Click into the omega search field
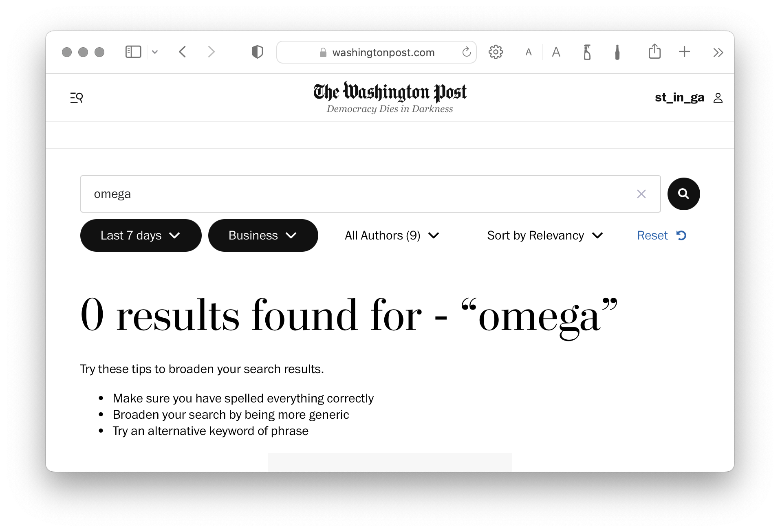This screenshot has height=532, width=780. [359, 194]
